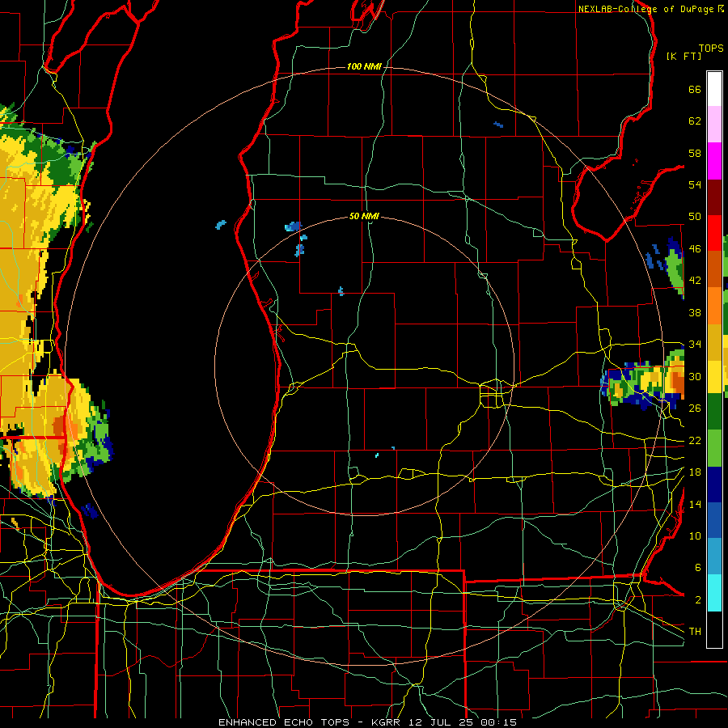
Task: Click the 'ENHANCED ECHO TOPS - KGRR' caption
Action: (309, 722)
